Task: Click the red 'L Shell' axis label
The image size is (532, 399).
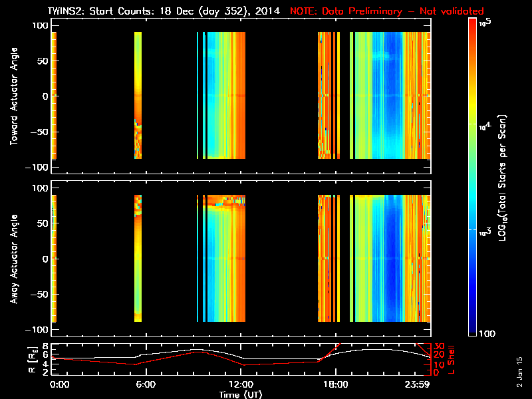Action: pyautogui.click(x=452, y=359)
